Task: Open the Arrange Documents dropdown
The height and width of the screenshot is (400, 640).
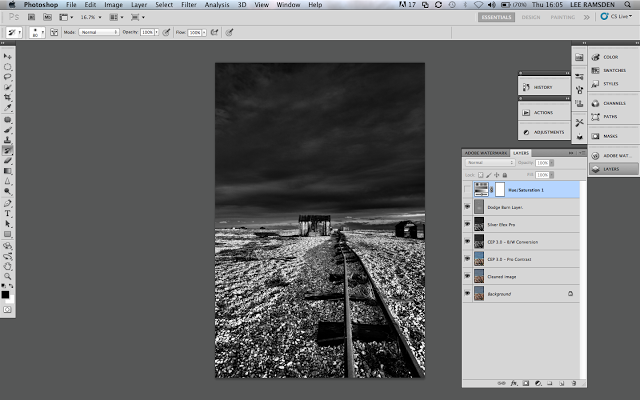Action: [x=116, y=17]
